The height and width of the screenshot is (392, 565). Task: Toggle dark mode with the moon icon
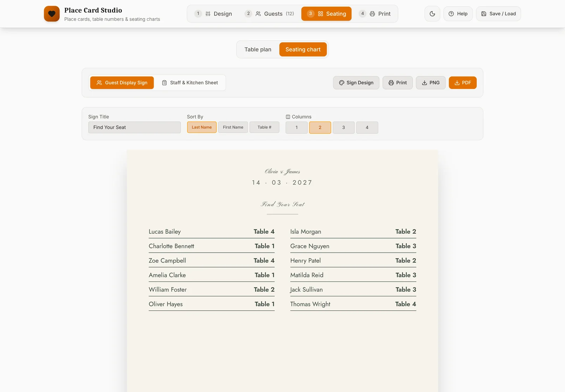(x=432, y=14)
